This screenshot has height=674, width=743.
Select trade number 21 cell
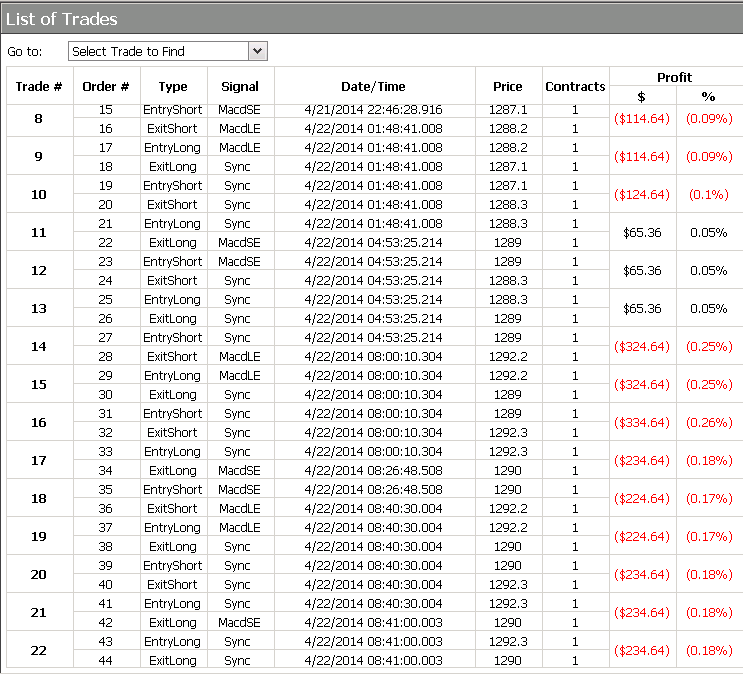pos(39,612)
